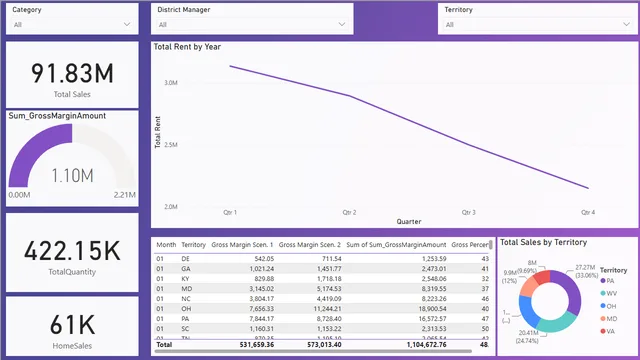The height and width of the screenshot is (360, 640).
Task: Click the blue OH legend marker
Action: [x=603, y=306]
